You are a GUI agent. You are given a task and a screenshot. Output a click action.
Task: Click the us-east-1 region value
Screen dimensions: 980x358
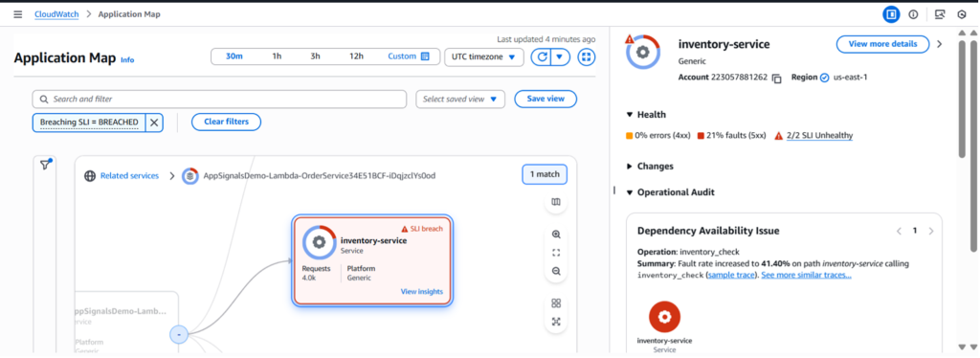[x=851, y=78]
